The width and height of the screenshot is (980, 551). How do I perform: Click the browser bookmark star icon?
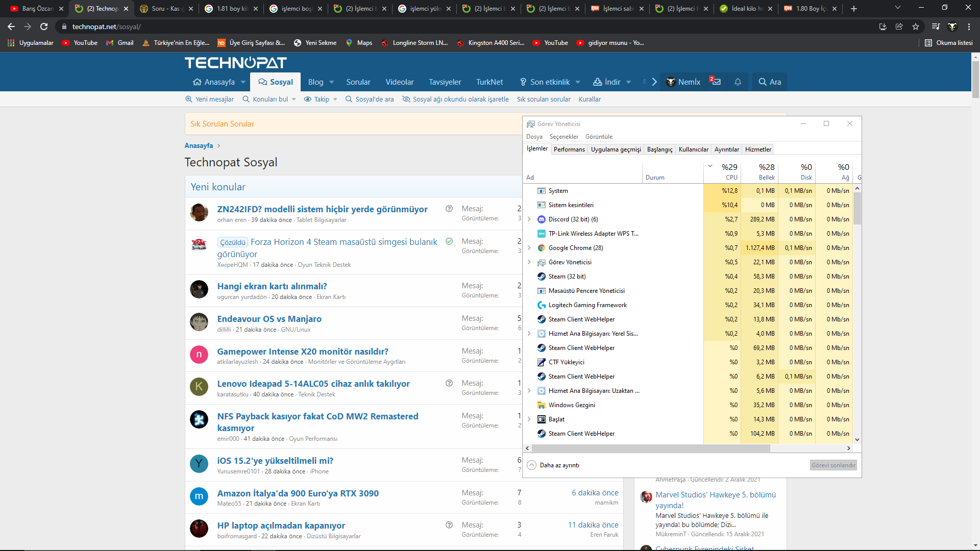(x=916, y=27)
